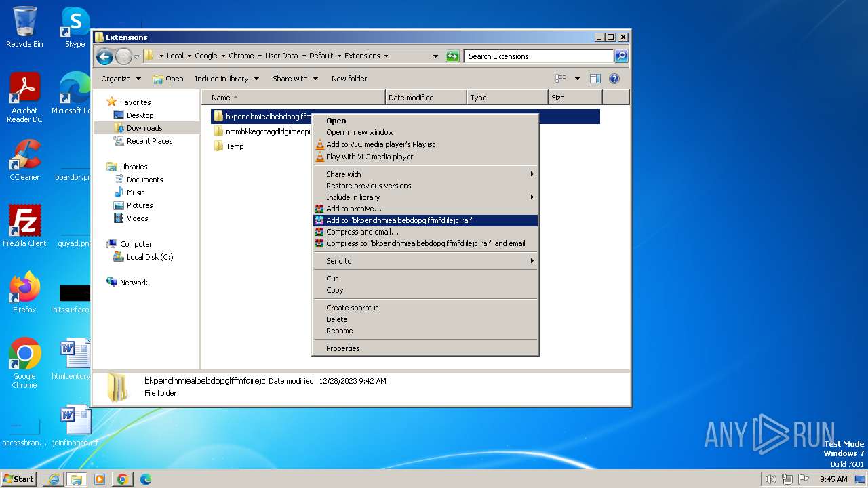868x488 pixels.
Task: Open the Recycle Bin desktop icon
Action: coord(24,27)
